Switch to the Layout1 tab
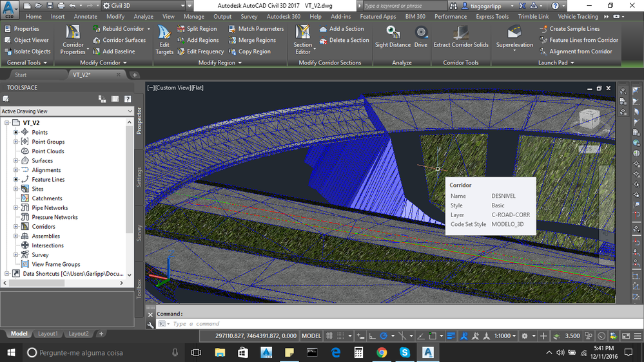 click(48, 334)
